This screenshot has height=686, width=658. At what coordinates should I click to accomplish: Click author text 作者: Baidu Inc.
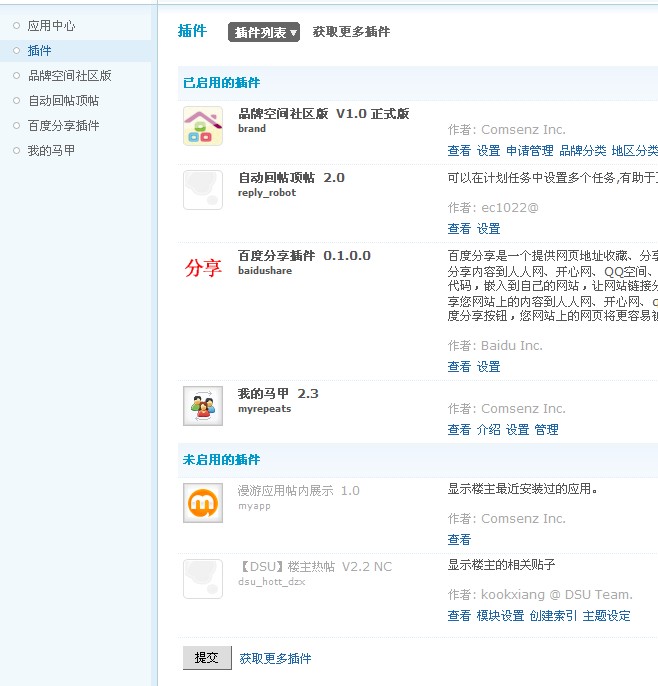(x=495, y=346)
